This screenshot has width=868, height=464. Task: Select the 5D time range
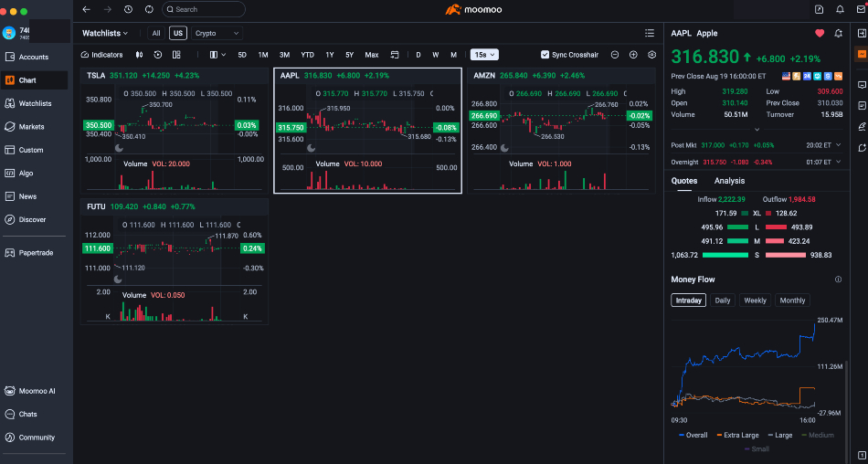click(242, 55)
